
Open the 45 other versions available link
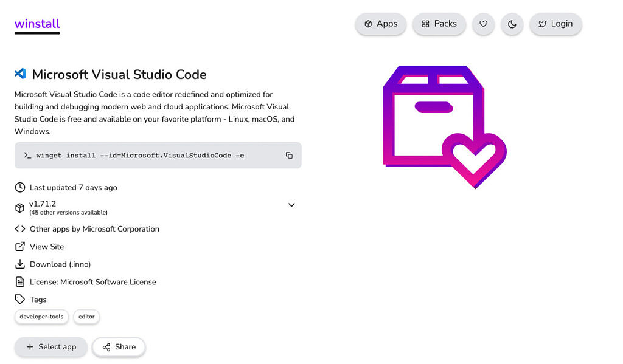67,212
